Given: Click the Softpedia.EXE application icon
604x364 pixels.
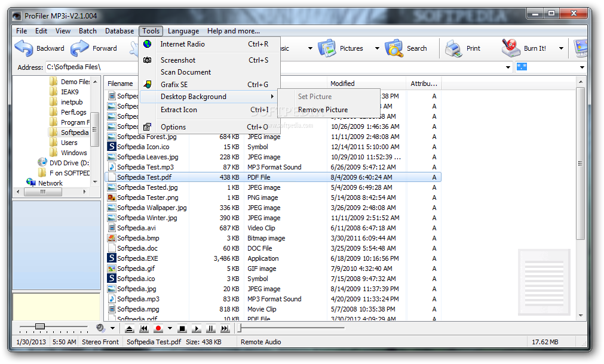Looking at the screenshot, I should 112,258.
